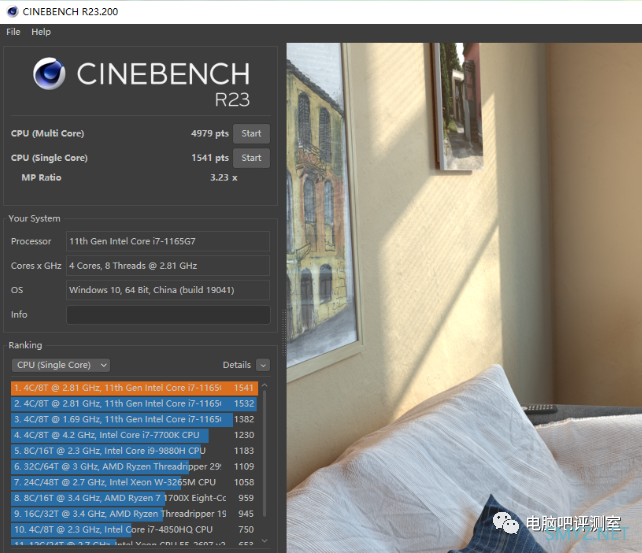Select ranking row 1 scoring 1541

point(134,388)
